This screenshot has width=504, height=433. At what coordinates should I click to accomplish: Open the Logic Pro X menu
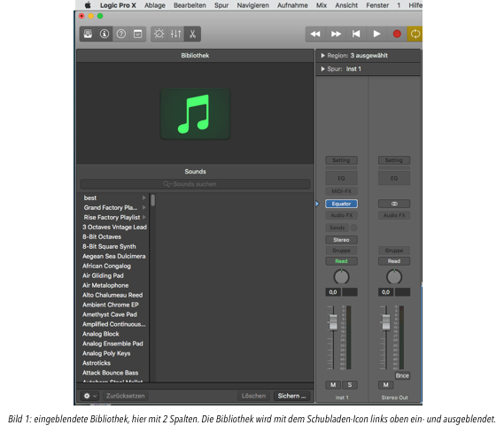(118, 5)
